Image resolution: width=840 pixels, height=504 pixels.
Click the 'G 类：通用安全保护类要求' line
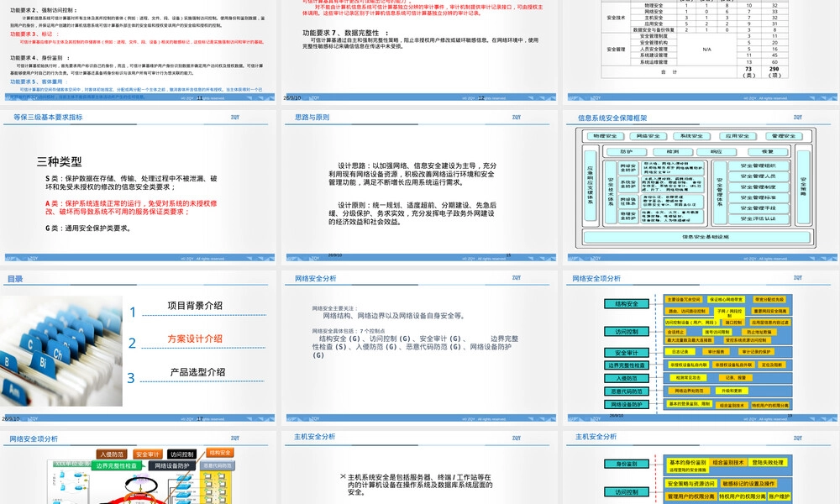pos(88,228)
